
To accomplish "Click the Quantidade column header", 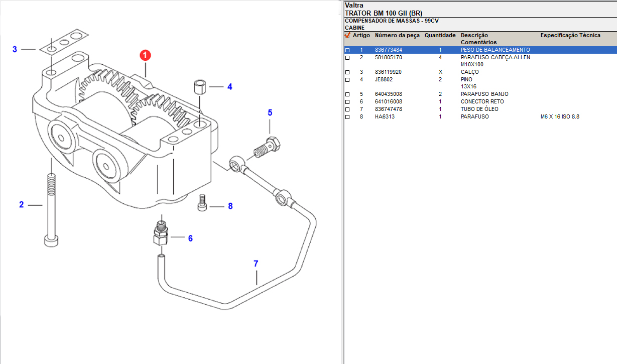I will coord(440,36).
